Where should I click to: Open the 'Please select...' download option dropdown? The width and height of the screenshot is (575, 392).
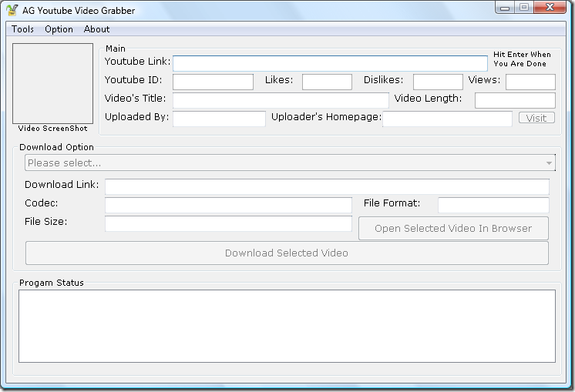[290, 162]
